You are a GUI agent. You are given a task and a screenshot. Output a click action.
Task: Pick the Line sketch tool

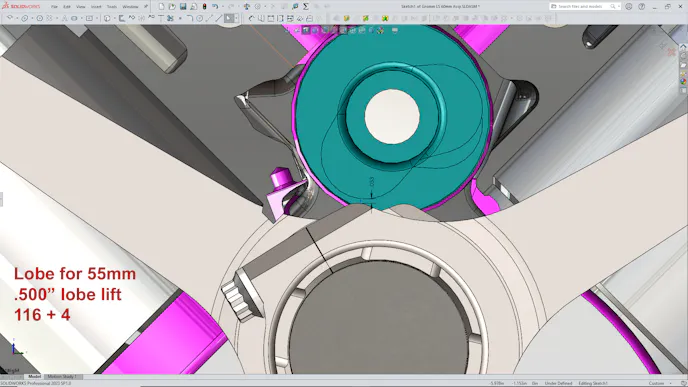pyautogui.click(x=219, y=18)
